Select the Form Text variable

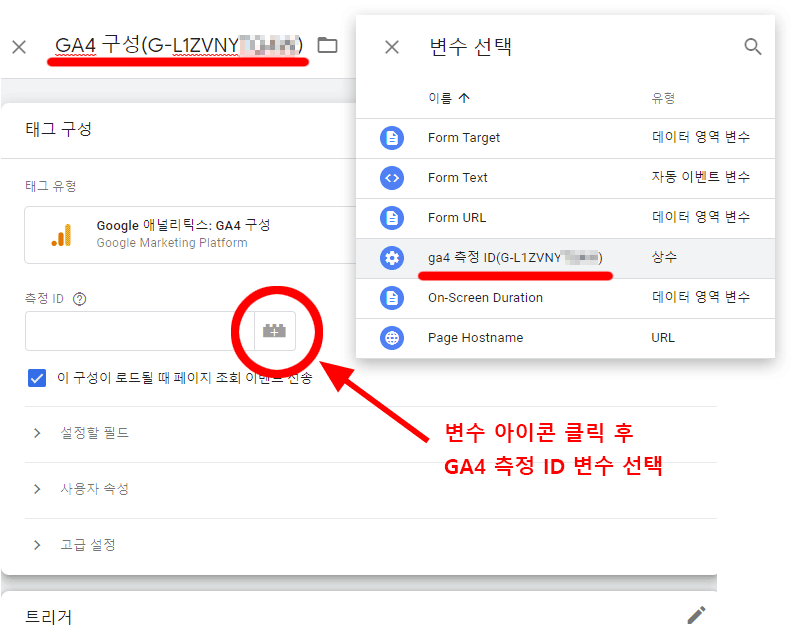pyautogui.click(x=565, y=178)
